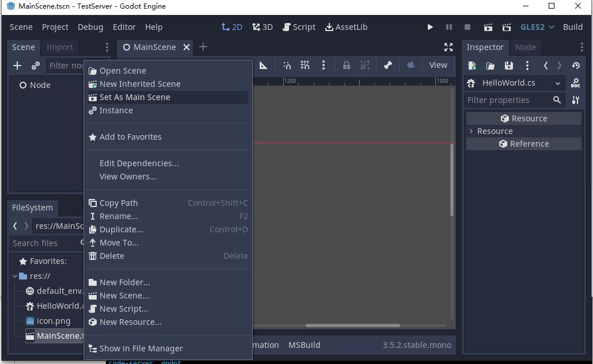The width and height of the screenshot is (593, 364).
Task: Open the Debug menu
Action: (x=90, y=27)
